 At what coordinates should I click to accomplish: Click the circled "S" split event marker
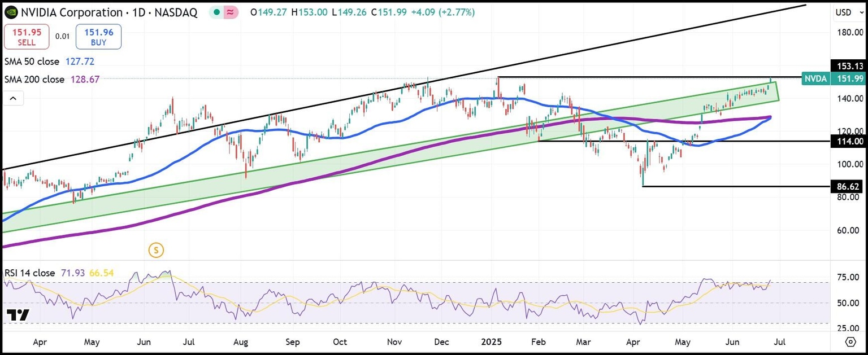[x=156, y=250]
